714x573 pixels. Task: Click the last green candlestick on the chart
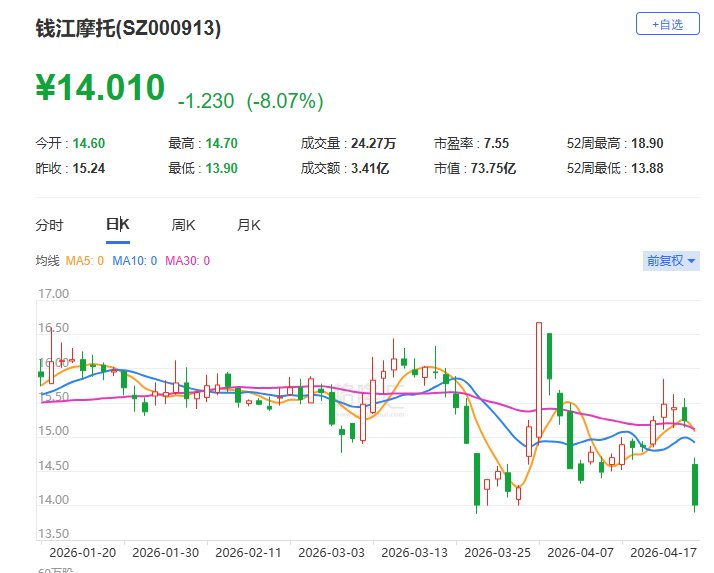[x=695, y=485]
